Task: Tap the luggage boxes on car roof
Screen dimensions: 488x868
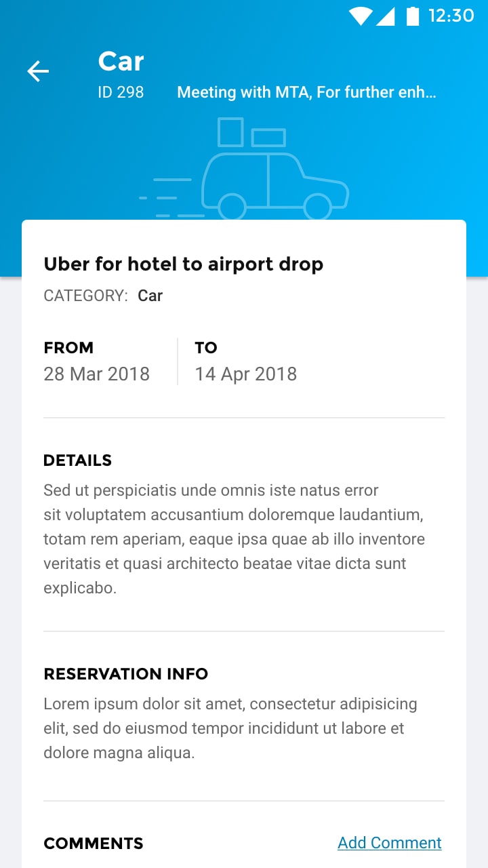Action: (x=251, y=132)
